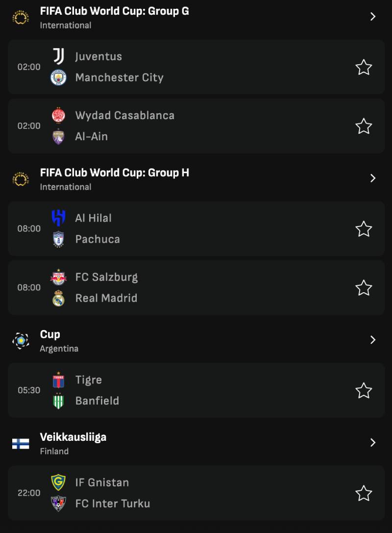Open the Wydad Casablanca vs Al-Ain match
The width and height of the screenshot is (392, 533).
coord(196,126)
